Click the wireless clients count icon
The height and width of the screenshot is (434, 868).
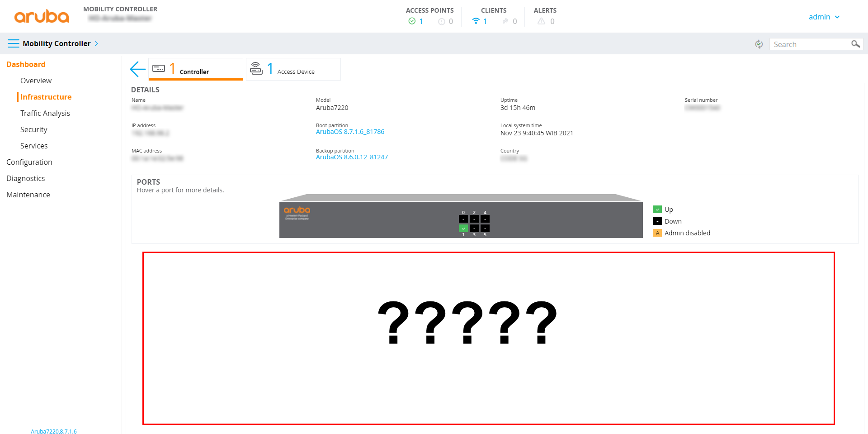(476, 21)
